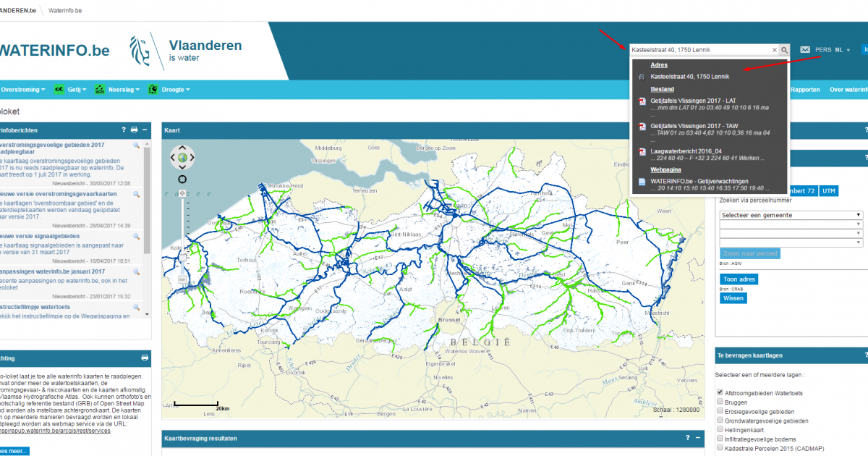Switch to the UTM coordinate tab

click(829, 191)
